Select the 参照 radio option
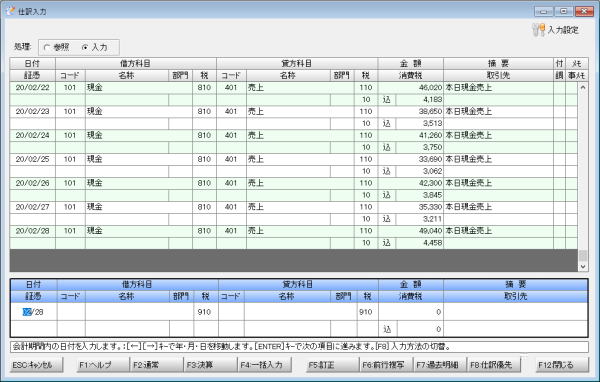600x382 pixels. 57,47
